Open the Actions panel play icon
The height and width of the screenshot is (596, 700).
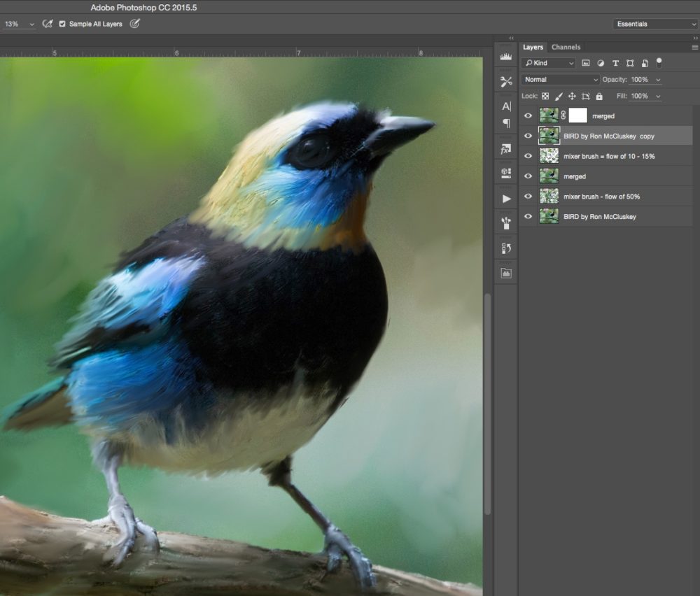click(506, 199)
